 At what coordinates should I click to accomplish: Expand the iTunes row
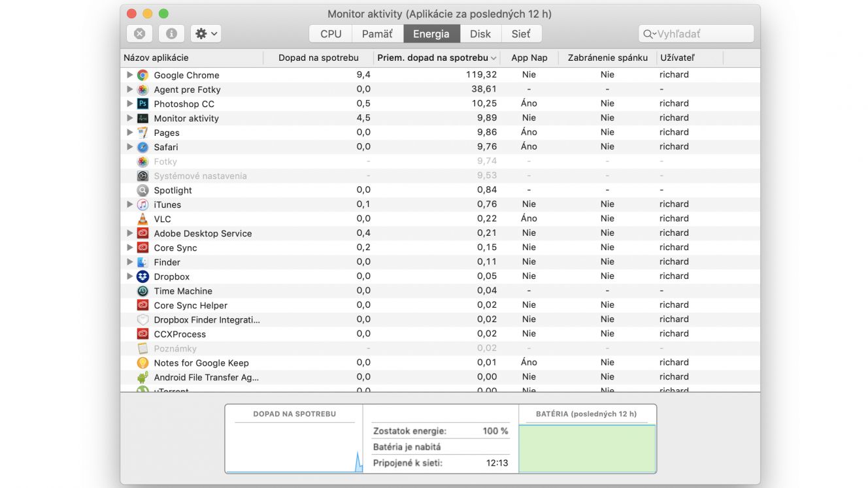[x=129, y=204]
